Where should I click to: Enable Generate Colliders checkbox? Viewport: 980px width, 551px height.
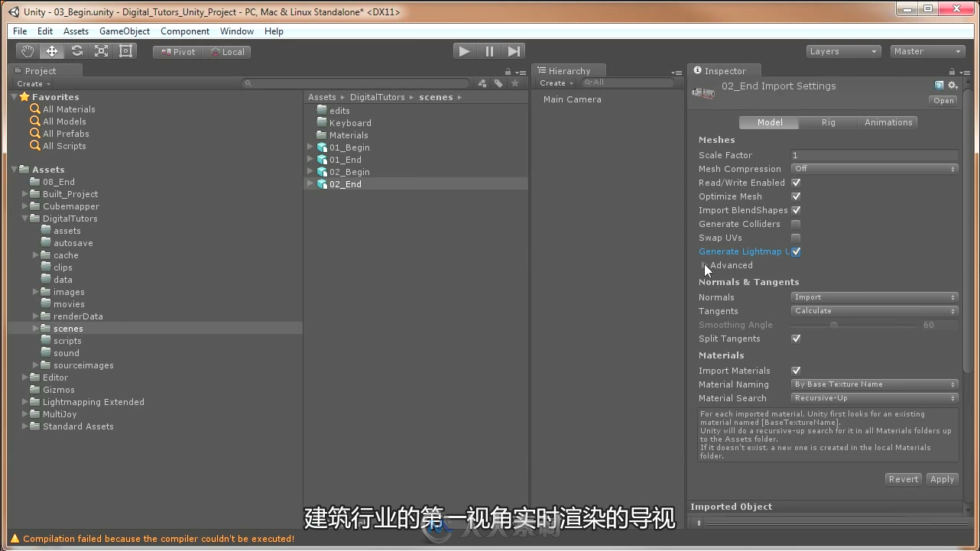796,224
